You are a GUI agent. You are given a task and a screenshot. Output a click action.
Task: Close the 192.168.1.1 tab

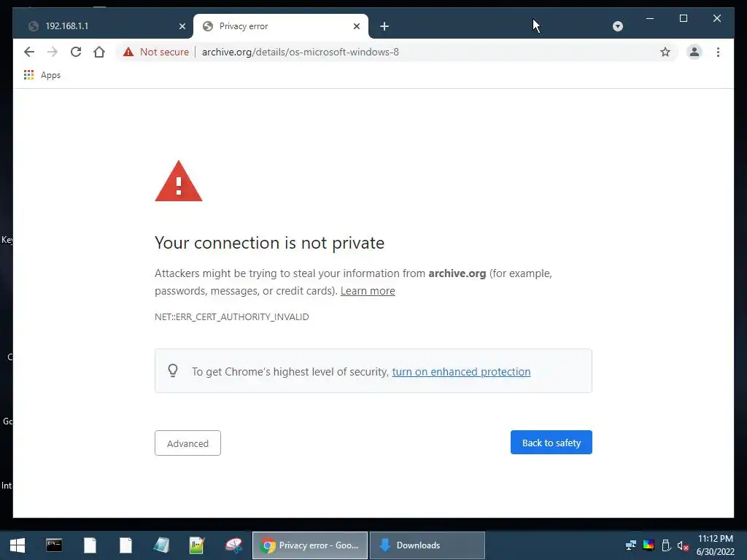pos(182,26)
